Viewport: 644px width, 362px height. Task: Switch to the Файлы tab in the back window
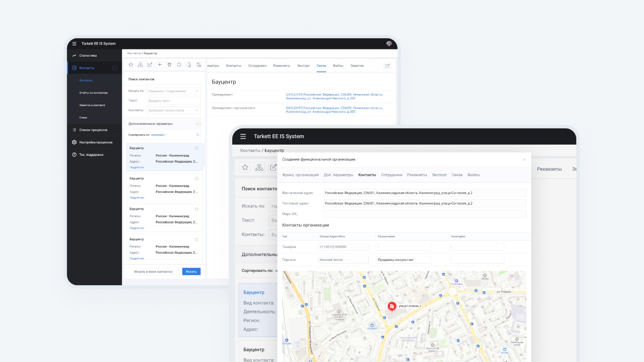[x=338, y=66]
